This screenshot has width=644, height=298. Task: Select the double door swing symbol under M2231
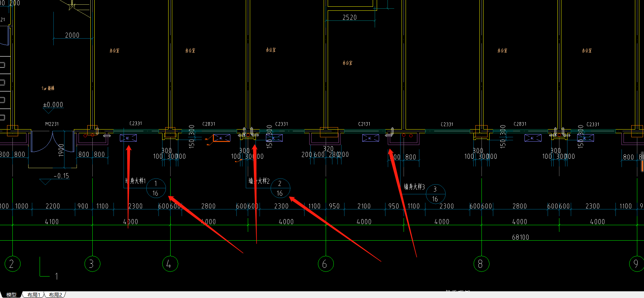click(53, 142)
